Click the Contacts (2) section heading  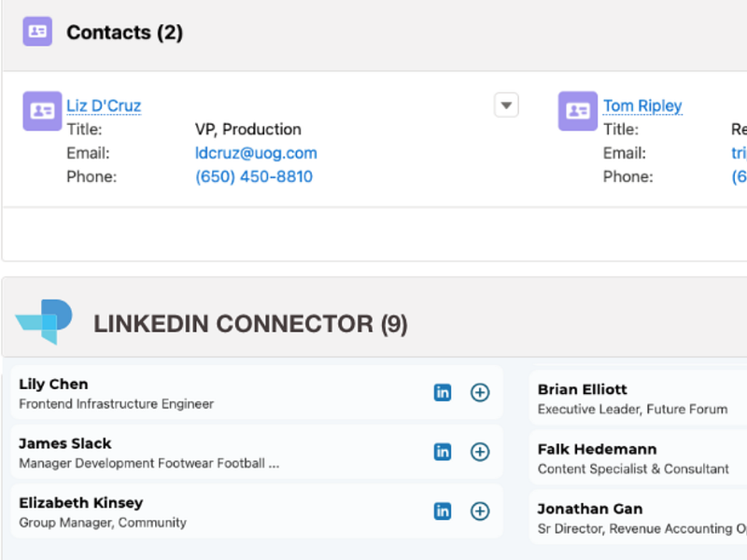click(124, 33)
